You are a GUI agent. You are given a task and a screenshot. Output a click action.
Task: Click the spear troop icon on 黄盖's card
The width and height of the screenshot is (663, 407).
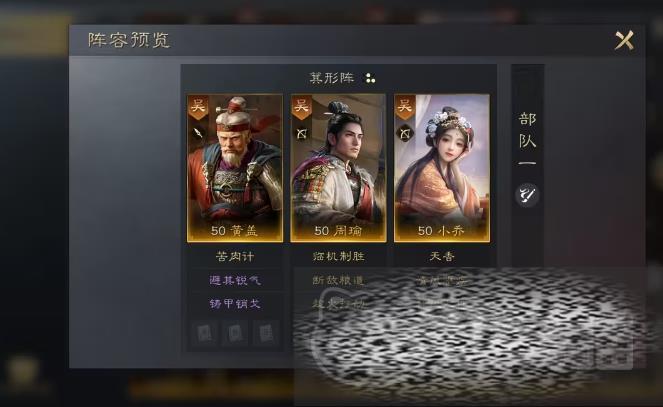click(x=197, y=133)
